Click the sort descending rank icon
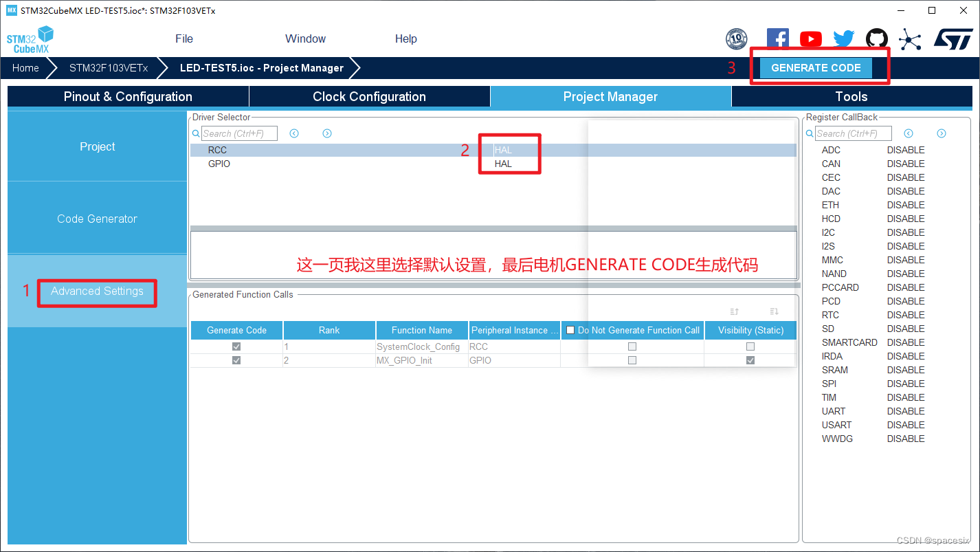The height and width of the screenshot is (552, 980). click(x=775, y=311)
